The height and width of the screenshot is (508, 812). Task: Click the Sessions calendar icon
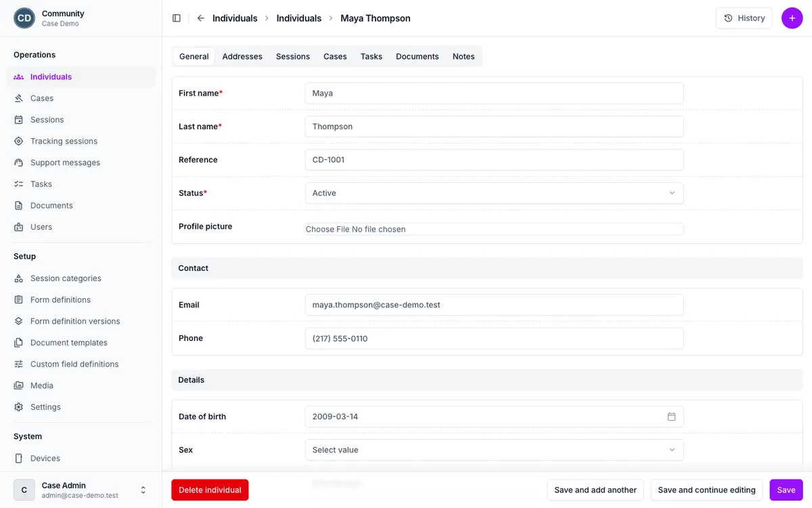pos(18,120)
